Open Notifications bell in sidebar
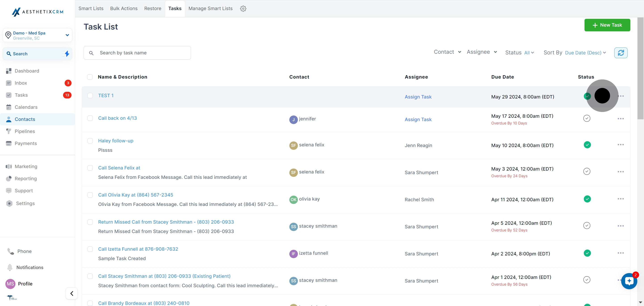Image resolution: width=644 pixels, height=306 pixels. click(30, 267)
